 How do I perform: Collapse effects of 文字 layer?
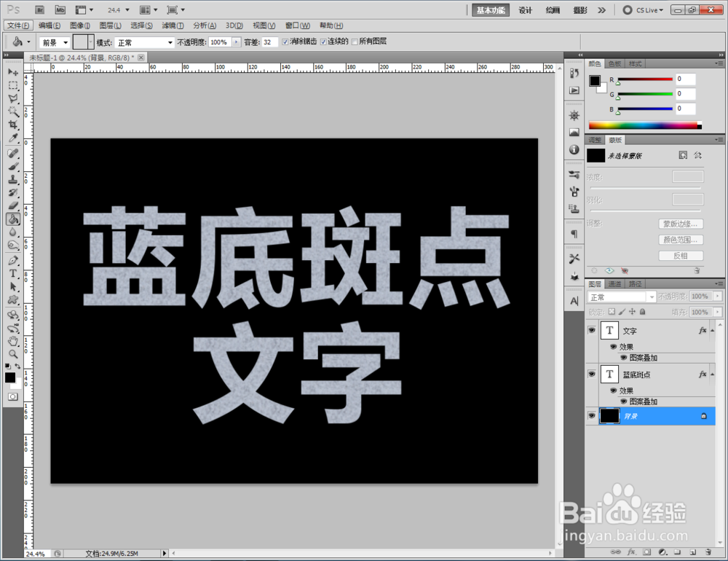pyautogui.click(x=713, y=331)
